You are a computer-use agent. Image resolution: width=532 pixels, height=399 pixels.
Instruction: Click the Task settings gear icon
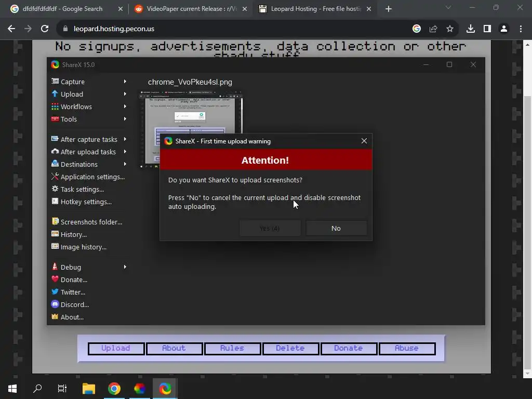[55, 189]
